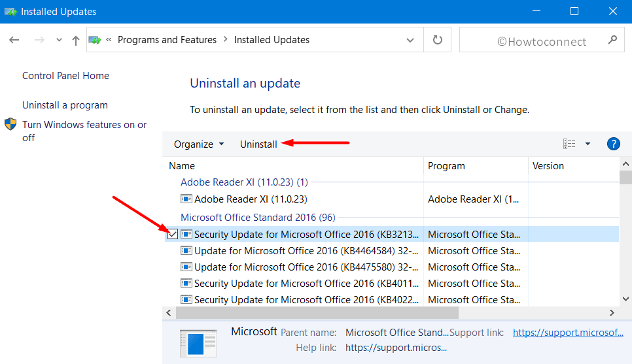Refresh the Installed Updates list
The height and width of the screenshot is (364, 632).
click(437, 40)
